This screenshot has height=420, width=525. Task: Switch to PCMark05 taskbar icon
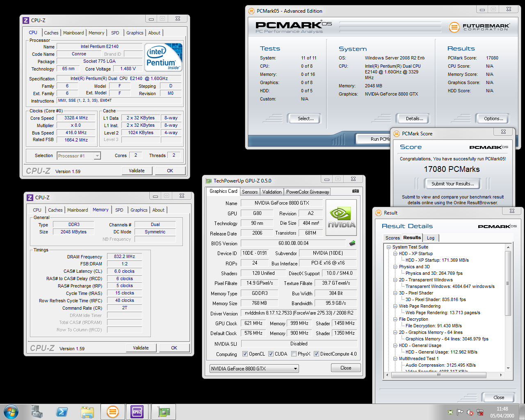pos(112,412)
